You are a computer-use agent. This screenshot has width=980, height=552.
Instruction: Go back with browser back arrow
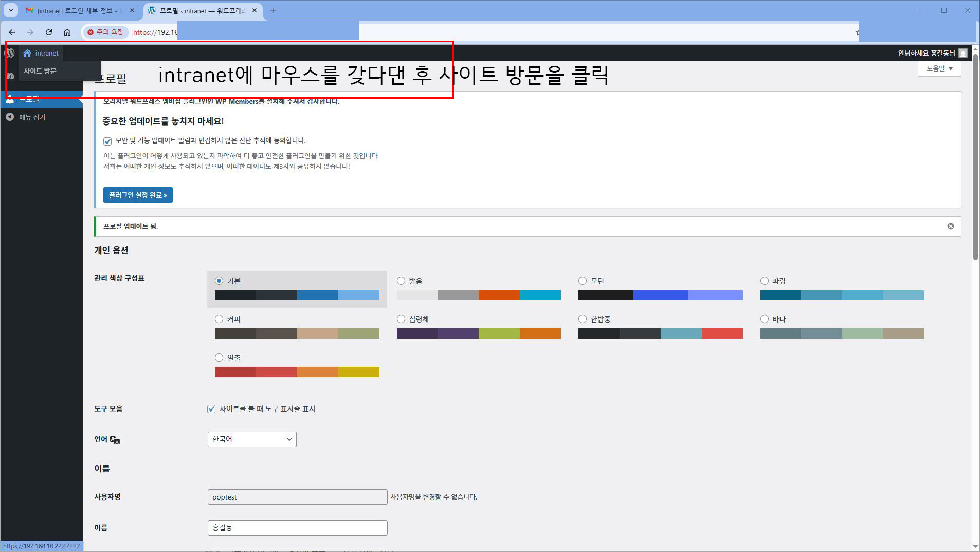pos(12,32)
